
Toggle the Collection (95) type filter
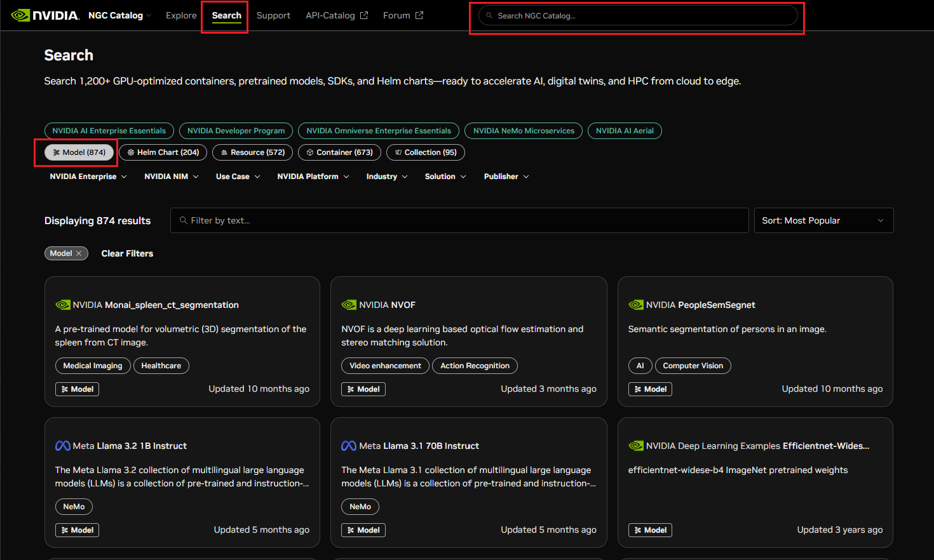click(426, 152)
